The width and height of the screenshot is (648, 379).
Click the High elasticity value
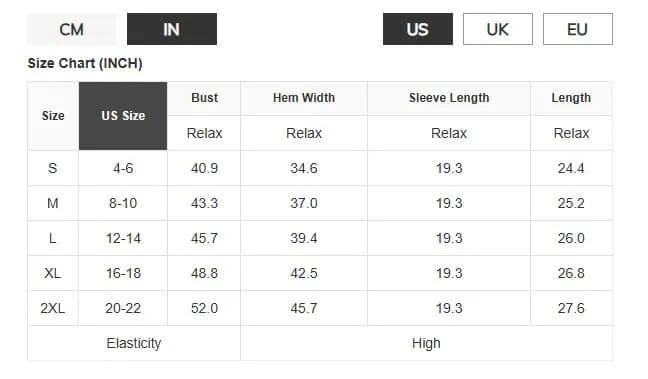[x=426, y=343]
